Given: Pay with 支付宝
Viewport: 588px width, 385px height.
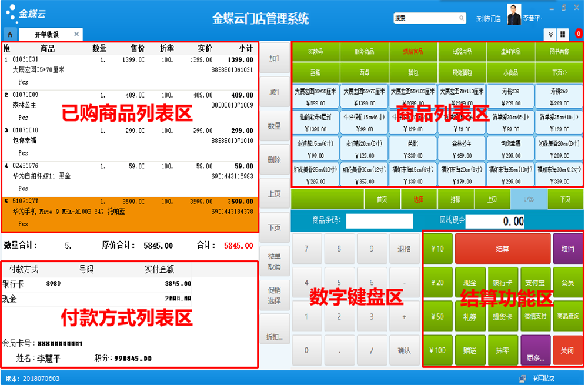Looking at the screenshot, I should pyautogui.click(x=536, y=283).
